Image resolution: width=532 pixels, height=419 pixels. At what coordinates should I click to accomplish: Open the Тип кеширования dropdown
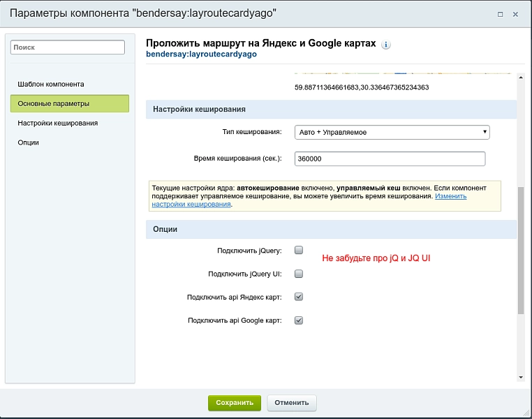tap(392, 132)
